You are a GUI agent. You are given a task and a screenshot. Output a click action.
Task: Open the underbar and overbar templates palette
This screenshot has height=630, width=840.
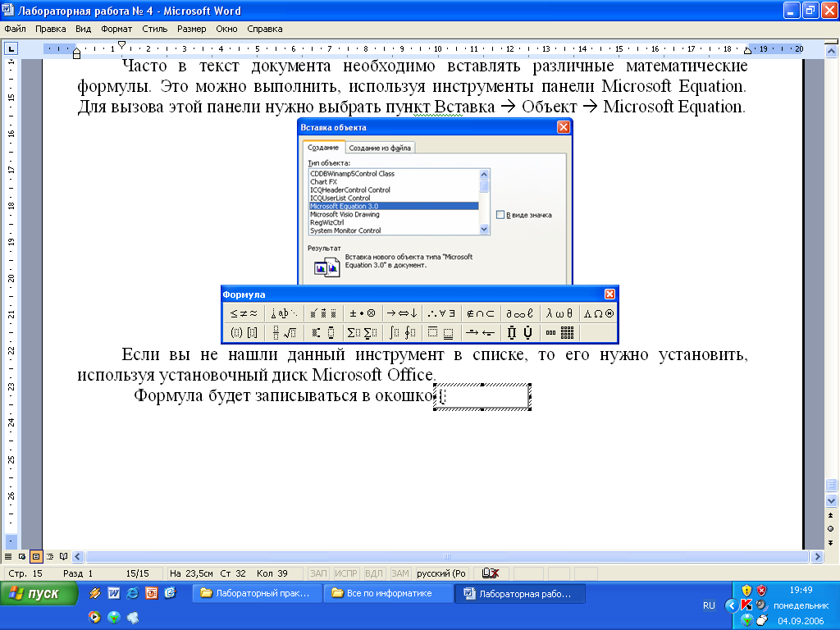point(442,333)
